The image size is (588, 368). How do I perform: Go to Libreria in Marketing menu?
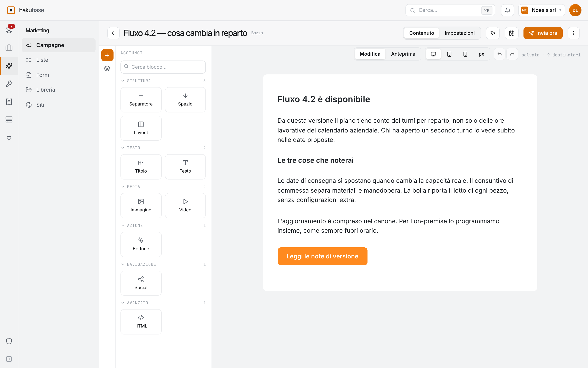click(x=59, y=90)
